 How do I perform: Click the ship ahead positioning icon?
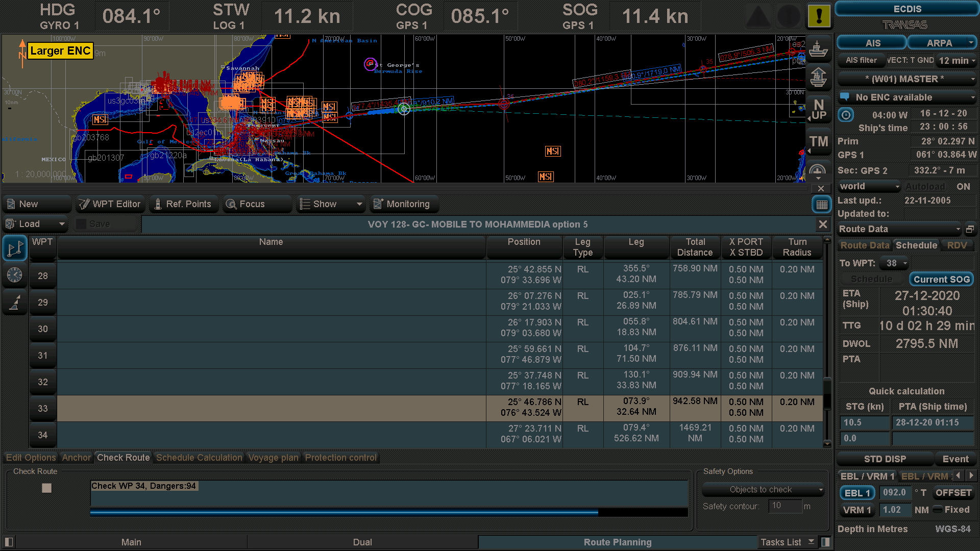click(819, 78)
